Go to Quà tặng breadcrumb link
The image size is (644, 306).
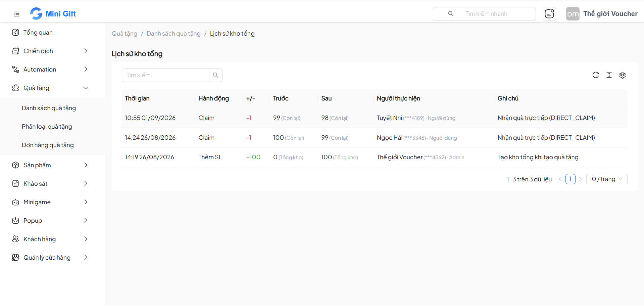(125, 34)
